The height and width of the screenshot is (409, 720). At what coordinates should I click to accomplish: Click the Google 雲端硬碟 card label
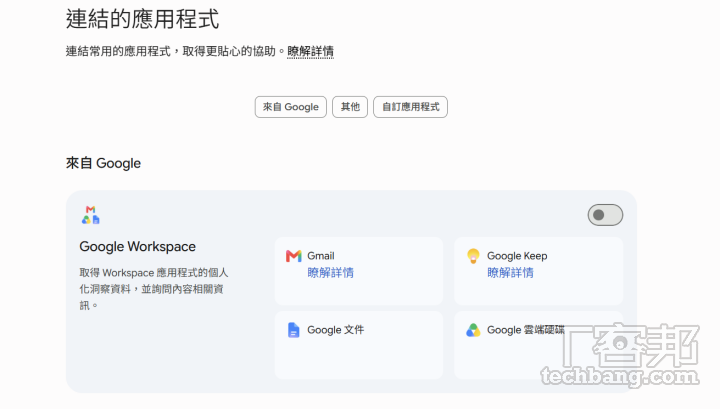(526, 330)
